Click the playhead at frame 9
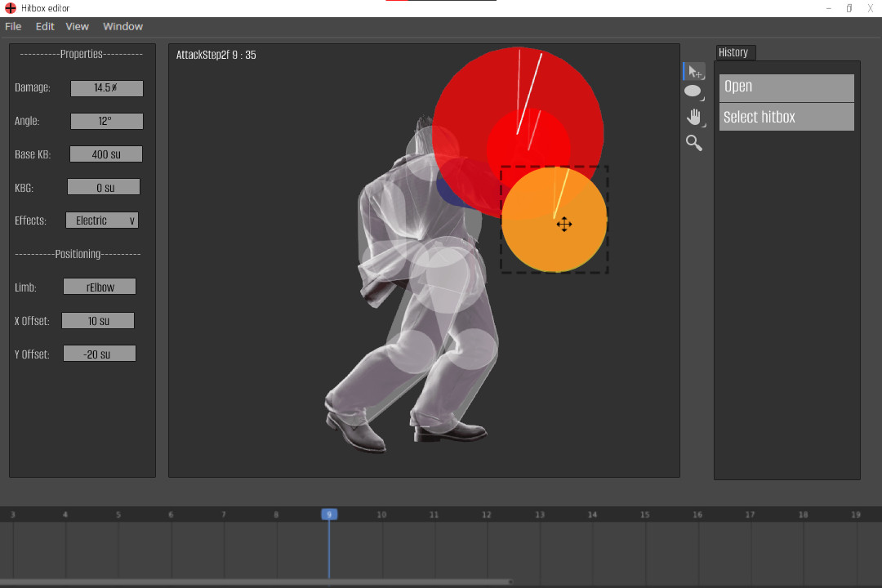This screenshot has width=882, height=588. point(329,514)
